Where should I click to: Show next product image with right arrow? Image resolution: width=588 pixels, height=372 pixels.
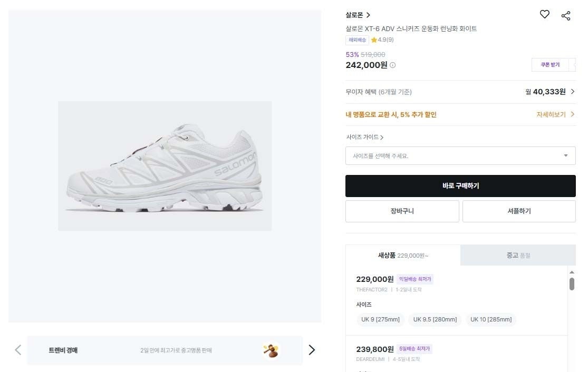tap(312, 349)
